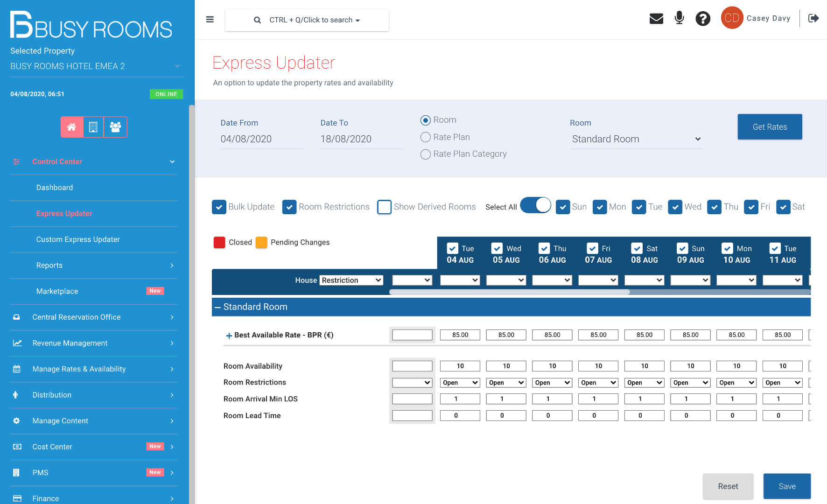The image size is (827, 504).
Task: Select the Rate Plan radio button
Action: [x=425, y=137]
